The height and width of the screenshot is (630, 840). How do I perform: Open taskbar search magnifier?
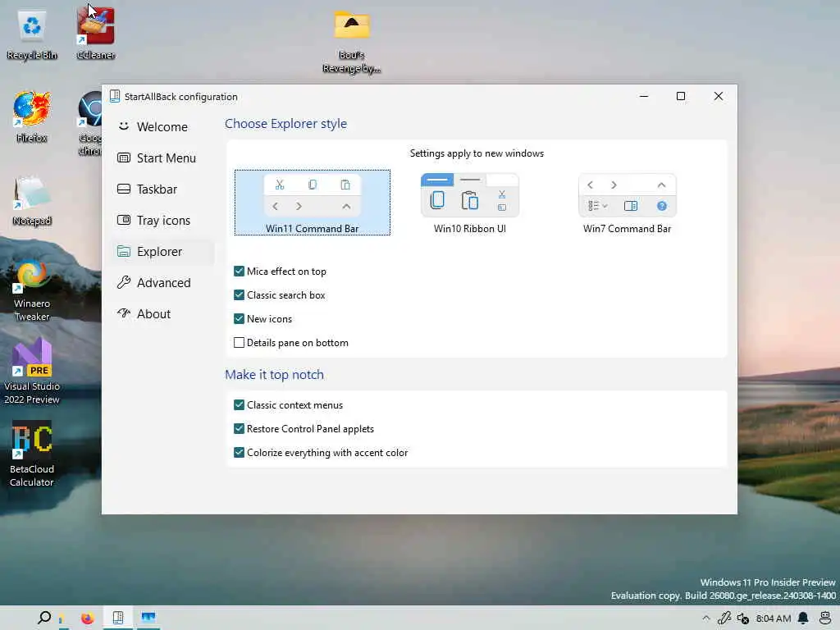(44, 618)
